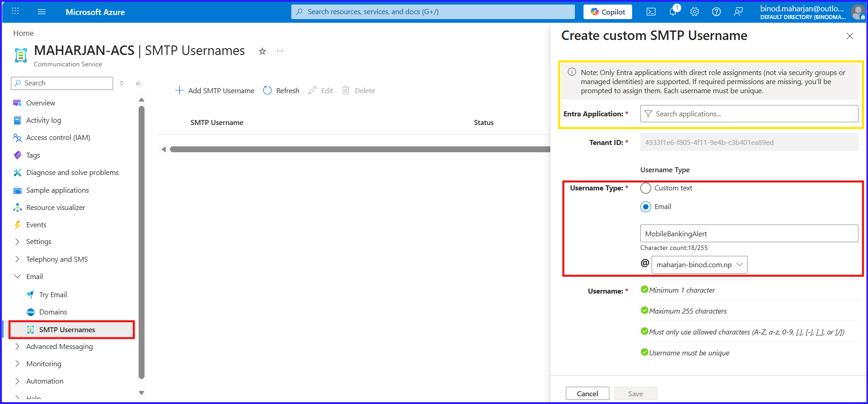Click the Copilot button
The image size is (868, 404).
(x=608, y=12)
